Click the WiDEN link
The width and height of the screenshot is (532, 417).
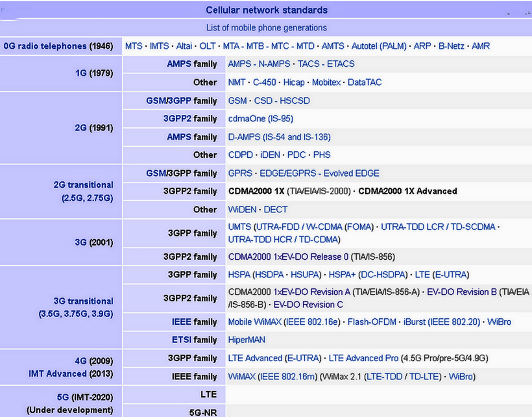pos(242,210)
